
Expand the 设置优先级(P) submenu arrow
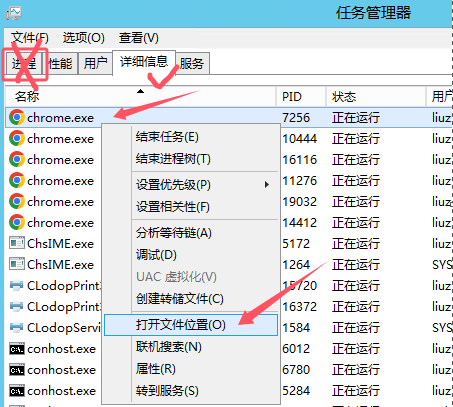pos(266,184)
